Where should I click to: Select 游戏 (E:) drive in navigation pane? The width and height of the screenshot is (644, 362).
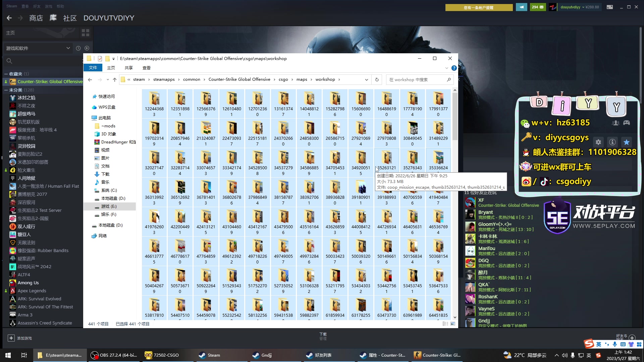(110, 206)
